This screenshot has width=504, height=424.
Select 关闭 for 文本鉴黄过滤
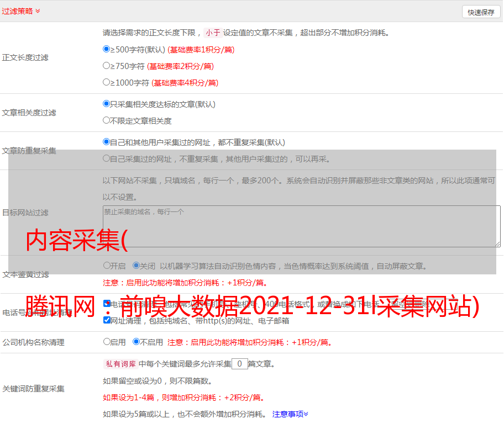136,266
